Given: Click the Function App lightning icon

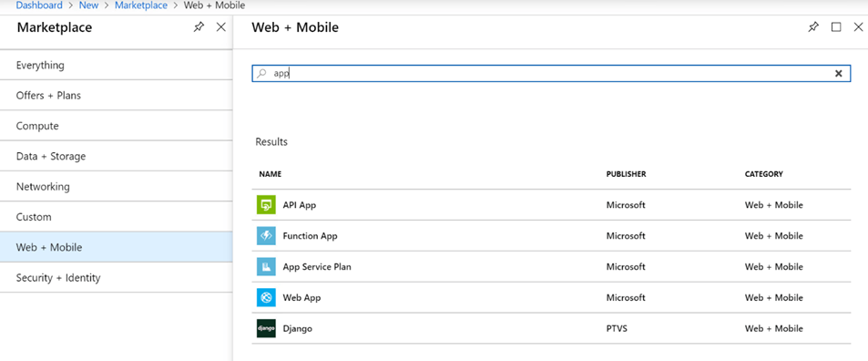Looking at the screenshot, I should click(x=266, y=236).
